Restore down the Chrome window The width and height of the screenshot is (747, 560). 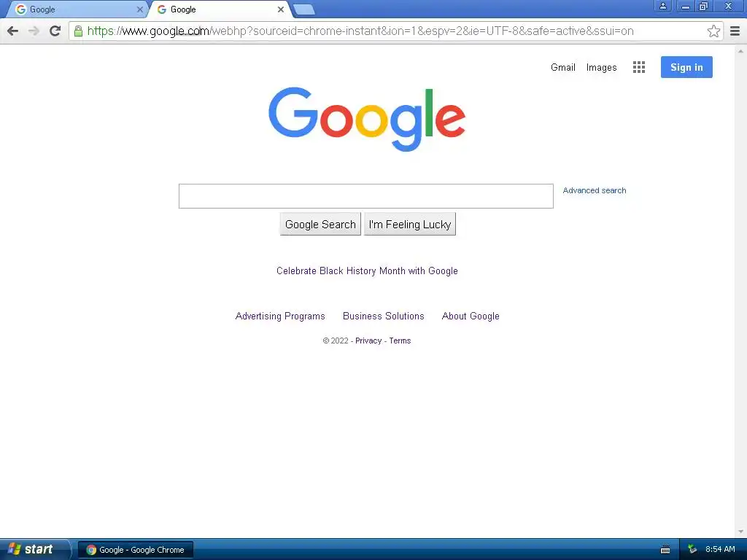tap(703, 6)
